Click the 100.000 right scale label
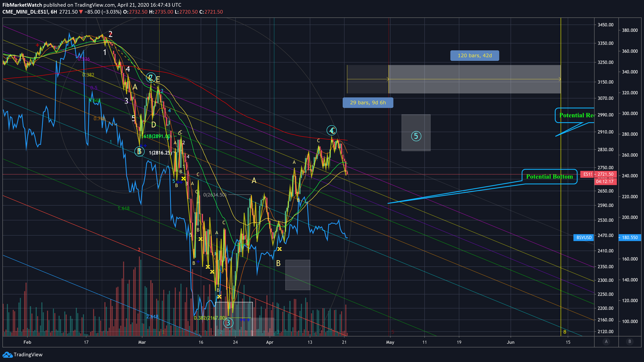This screenshot has width=644, height=362. (x=630, y=321)
